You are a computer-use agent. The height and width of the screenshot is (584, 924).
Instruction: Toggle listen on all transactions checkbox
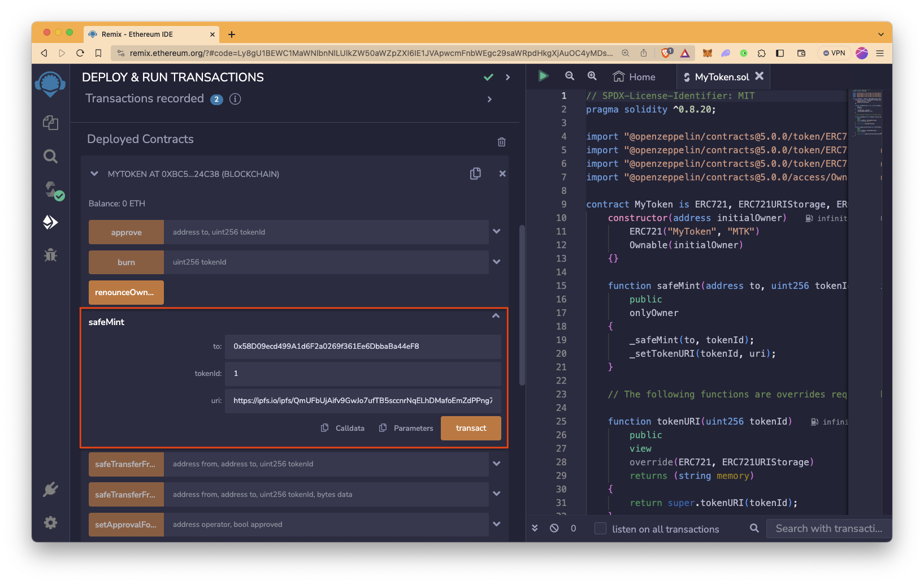(x=600, y=529)
